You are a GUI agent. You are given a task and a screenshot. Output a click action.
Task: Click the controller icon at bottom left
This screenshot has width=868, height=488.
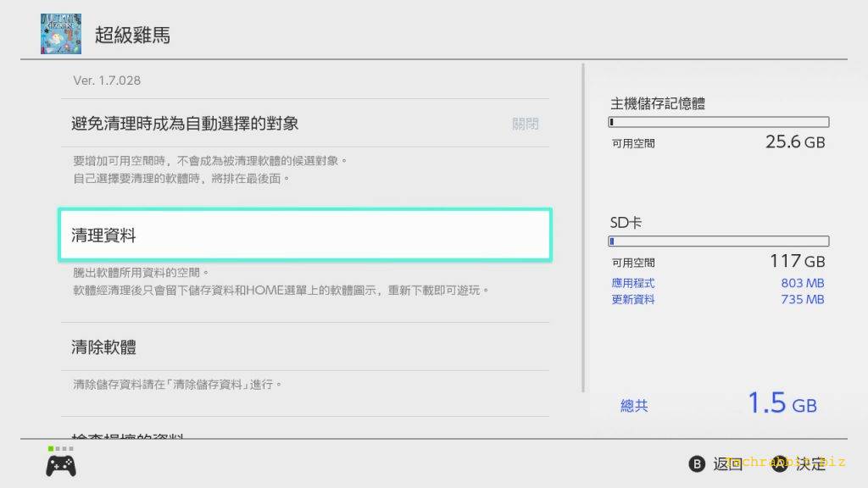(60, 465)
